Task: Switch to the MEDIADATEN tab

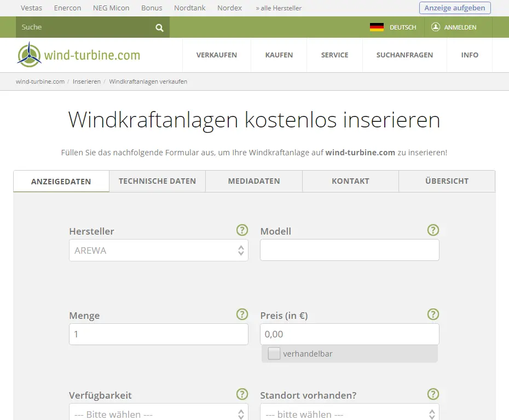Action: tap(253, 180)
